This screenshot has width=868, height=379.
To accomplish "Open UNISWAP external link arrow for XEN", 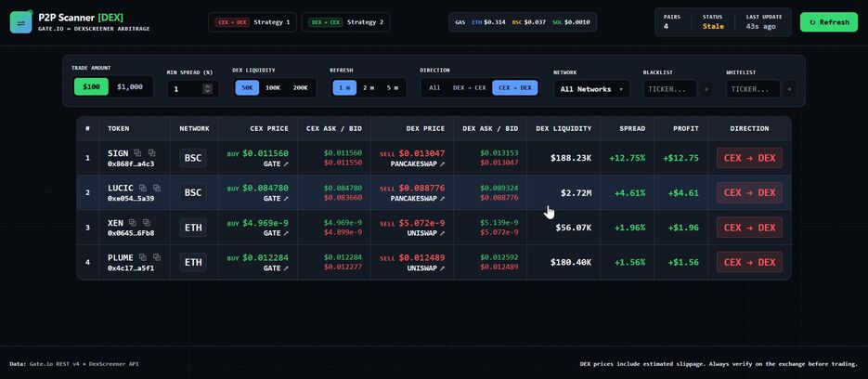I will coord(442,233).
